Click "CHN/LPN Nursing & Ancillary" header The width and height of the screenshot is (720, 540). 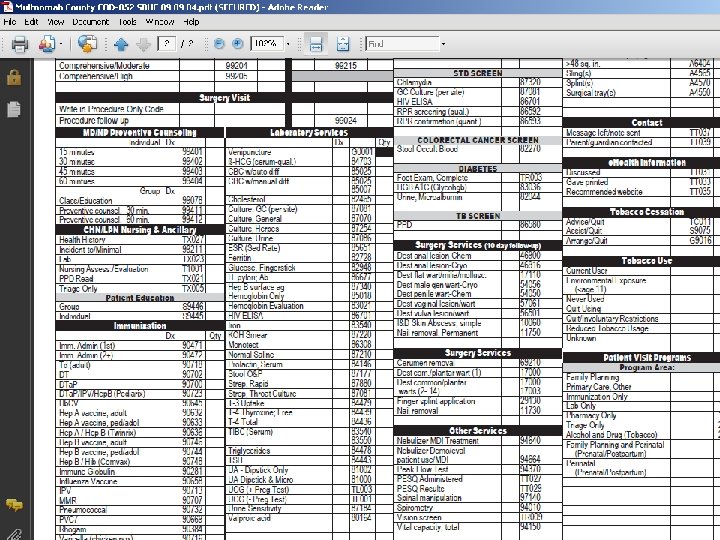(140, 230)
